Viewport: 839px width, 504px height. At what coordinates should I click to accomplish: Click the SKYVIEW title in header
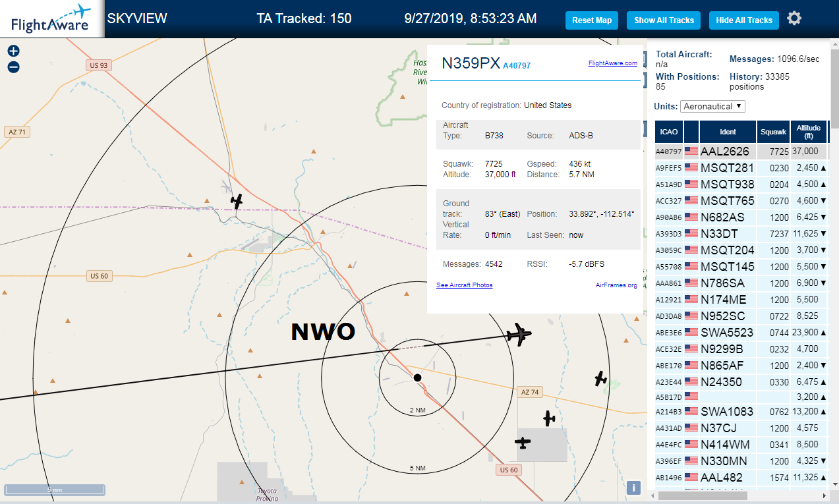pyautogui.click(x=137, y=18)
